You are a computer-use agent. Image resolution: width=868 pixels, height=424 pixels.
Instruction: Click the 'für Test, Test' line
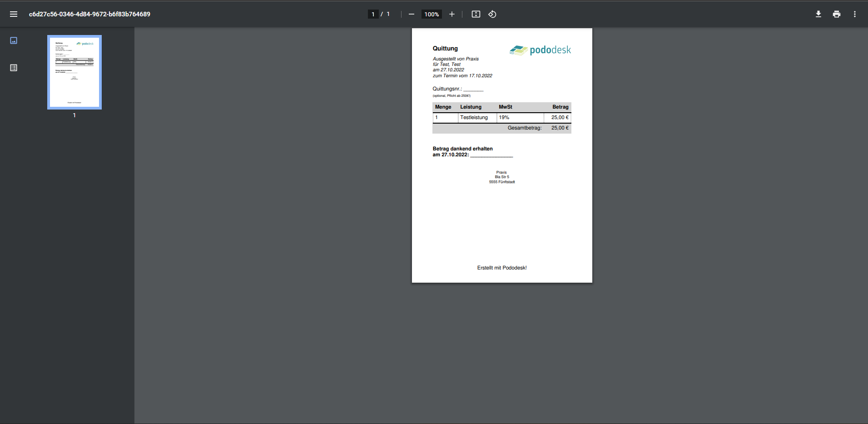(446, 64)
